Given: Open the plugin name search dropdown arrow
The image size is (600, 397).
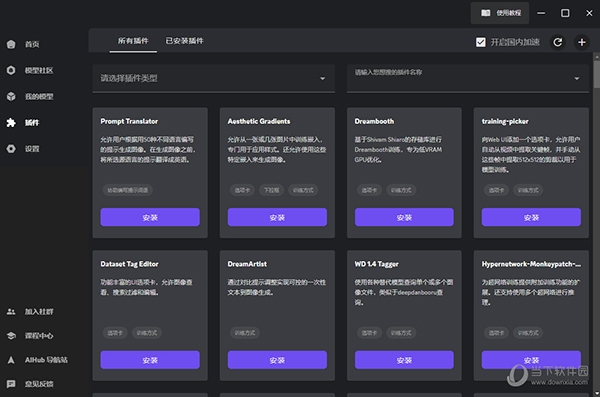Looking at the screenshot, I should pyautogui.click(x=577, y=78).
